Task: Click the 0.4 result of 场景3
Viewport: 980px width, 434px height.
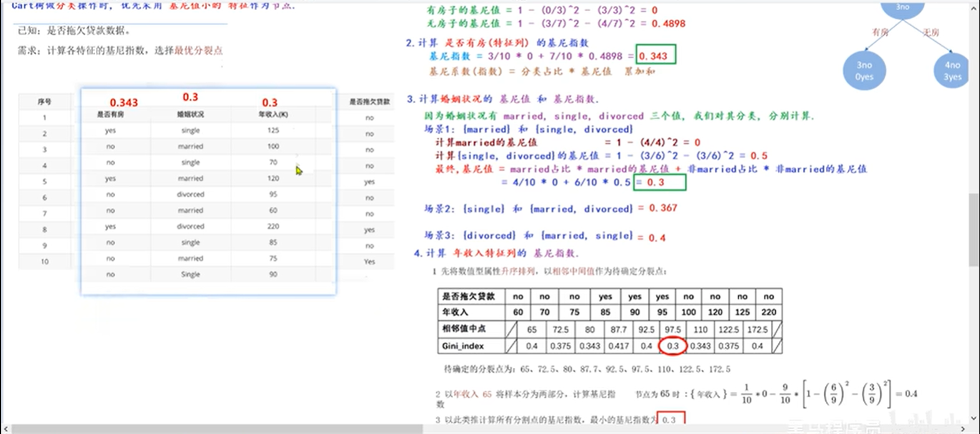Action: (x=657, y=237)
